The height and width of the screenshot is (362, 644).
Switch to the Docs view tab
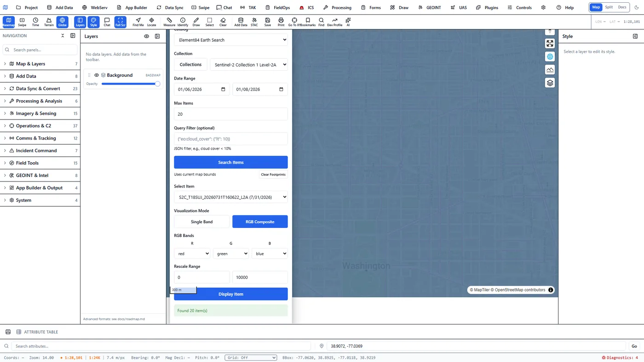[622, 7]
